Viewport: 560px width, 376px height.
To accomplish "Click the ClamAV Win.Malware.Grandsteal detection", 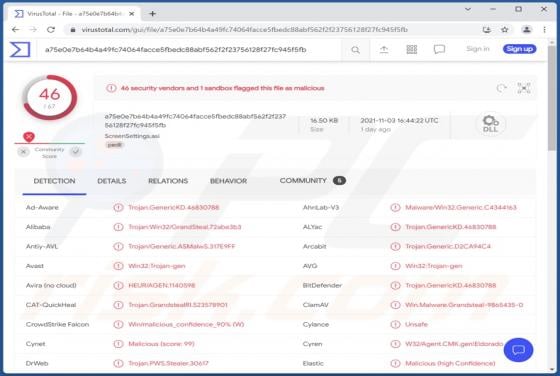I will pyautogui.click(x=464, y=305).
